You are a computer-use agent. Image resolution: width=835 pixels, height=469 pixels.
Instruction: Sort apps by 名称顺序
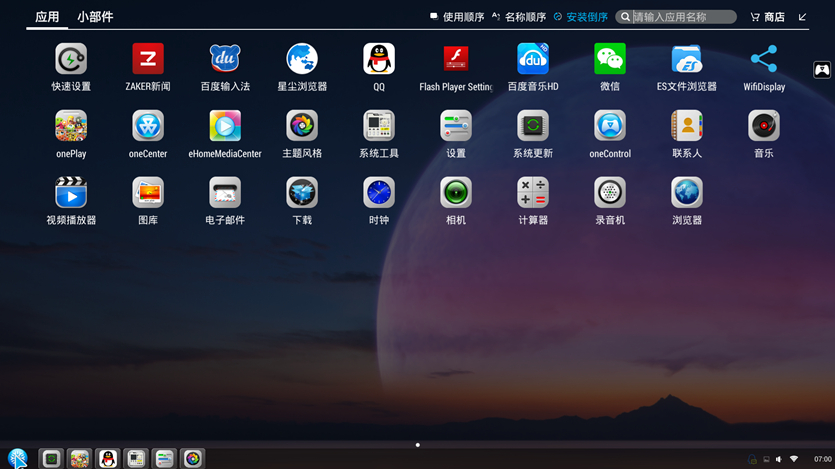[x=518, y=17]
